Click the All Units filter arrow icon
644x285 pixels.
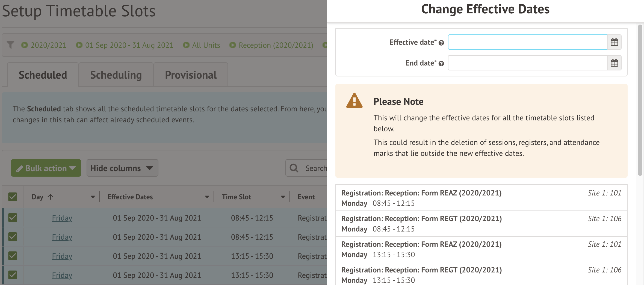tap(186, 45)
